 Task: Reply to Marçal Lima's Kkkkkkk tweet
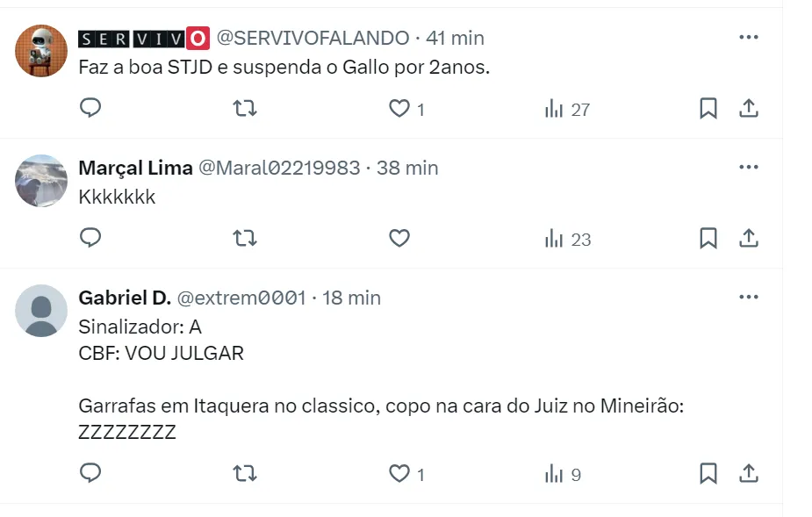point(90,238)
